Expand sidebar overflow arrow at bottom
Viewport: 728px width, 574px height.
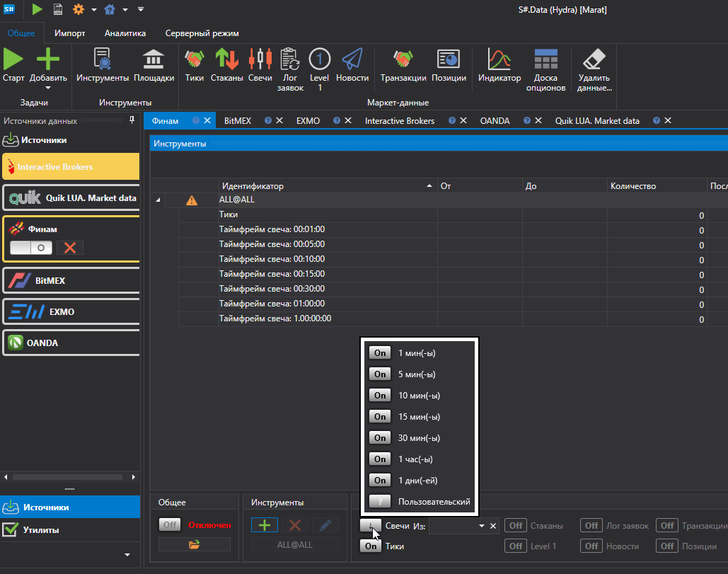pos(127,555)
